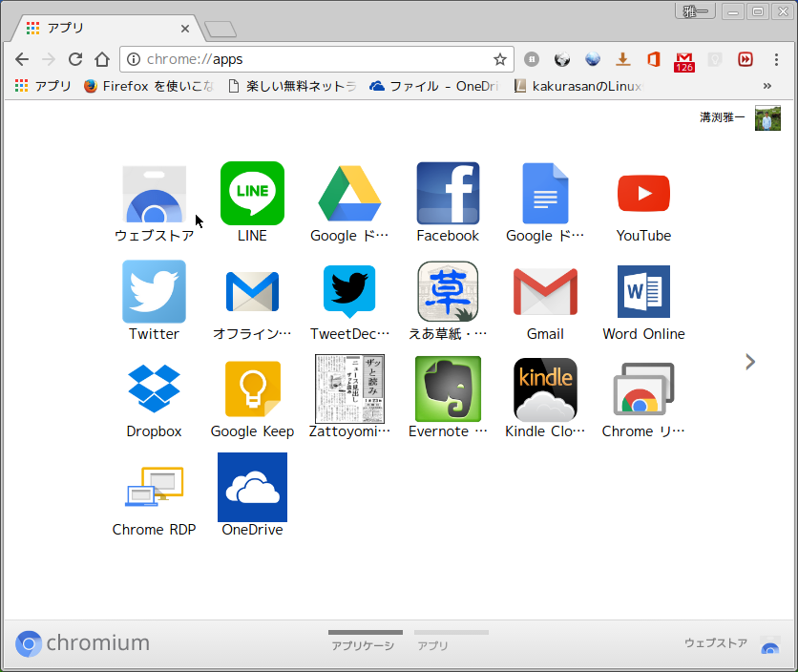Screen dimensions: 798x672
Task: Click the chromium logo in footer
Action: click(82, 643)
